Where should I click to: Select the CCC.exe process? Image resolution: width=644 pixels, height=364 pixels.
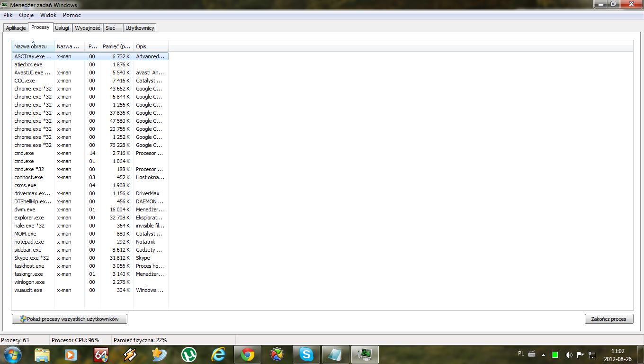(x=90, y=81)
